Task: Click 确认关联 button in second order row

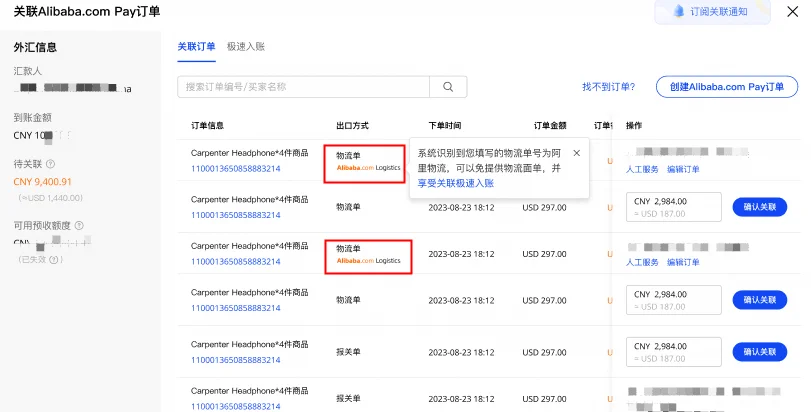Action: (760, 207)
